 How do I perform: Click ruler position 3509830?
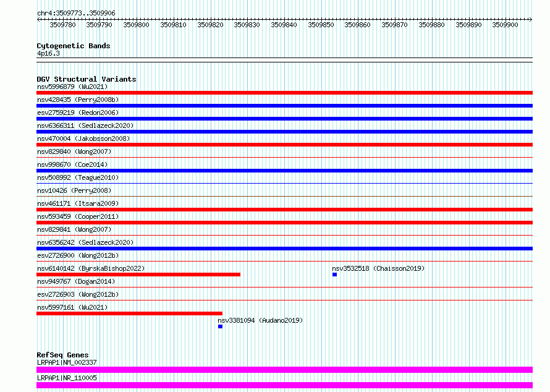(x=247, y=25)
